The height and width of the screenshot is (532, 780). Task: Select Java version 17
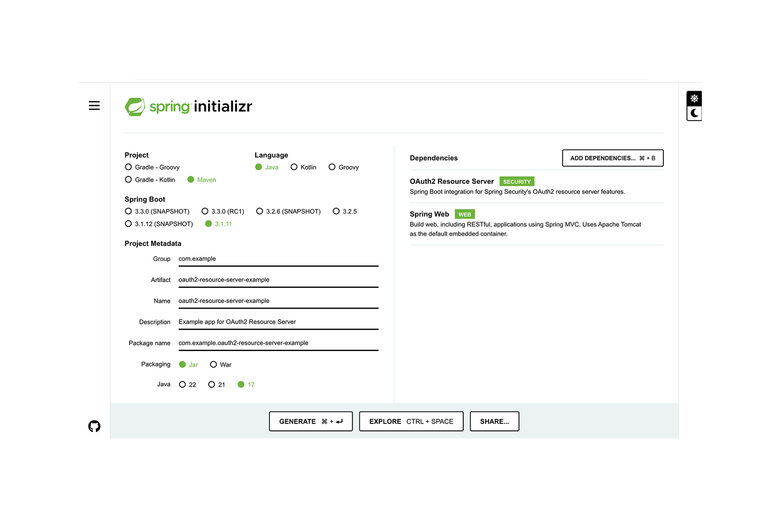246,385
